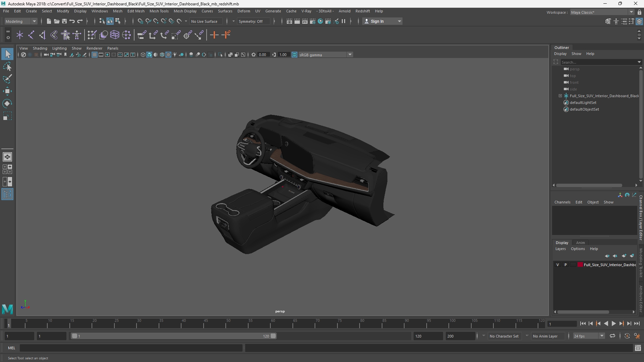The height and width of the screenshot is (362, 644).
Task: Select the Scale tool
Action: pos(7,116)
